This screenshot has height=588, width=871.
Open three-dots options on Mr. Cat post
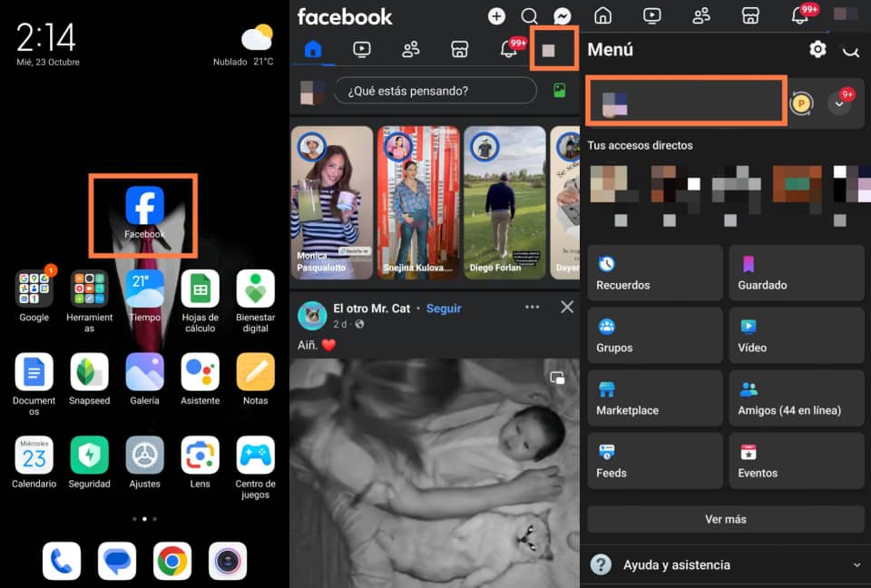coord(533,307)
